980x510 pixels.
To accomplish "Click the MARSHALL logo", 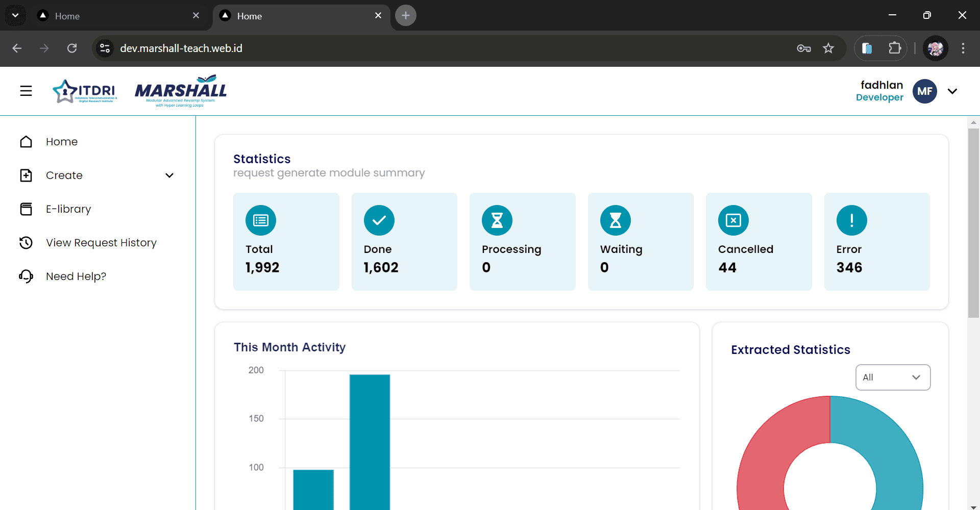I will tap(181, 91).
